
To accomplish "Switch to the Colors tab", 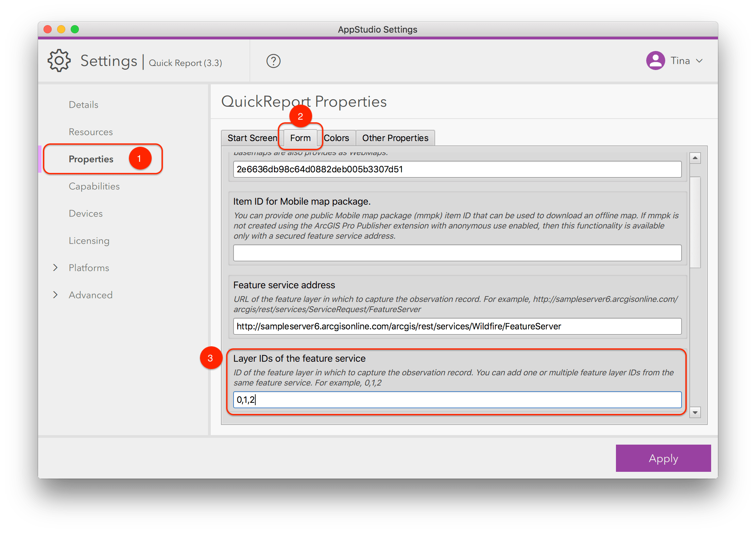I will click(336, 138).
